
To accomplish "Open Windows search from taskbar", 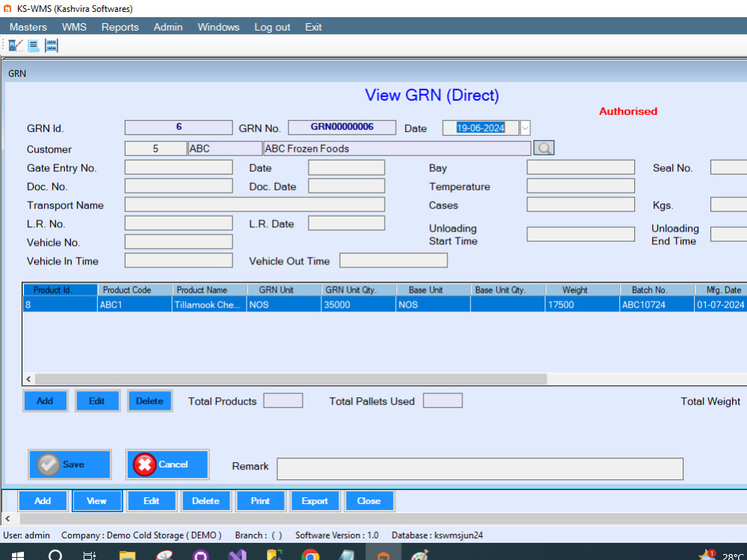I will point(55,556).
